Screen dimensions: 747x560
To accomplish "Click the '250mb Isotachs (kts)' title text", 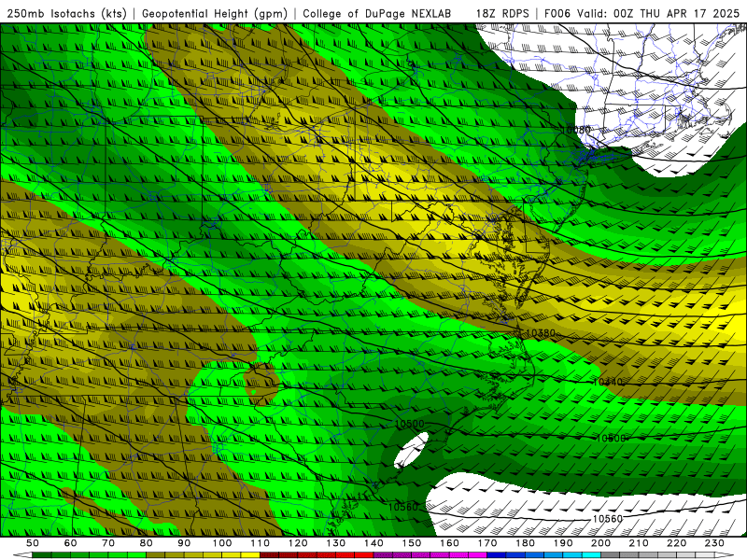I will (x=67, y=13).
